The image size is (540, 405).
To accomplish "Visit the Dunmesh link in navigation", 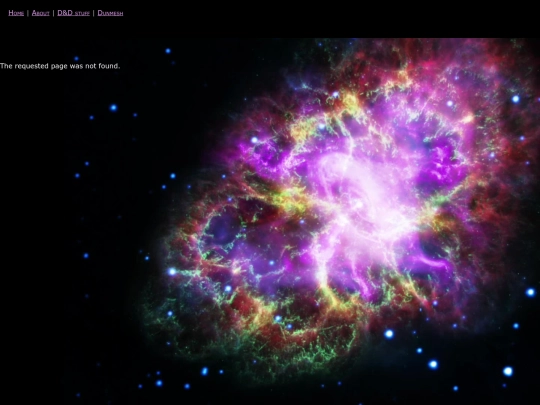I will (x=110, y=13).
